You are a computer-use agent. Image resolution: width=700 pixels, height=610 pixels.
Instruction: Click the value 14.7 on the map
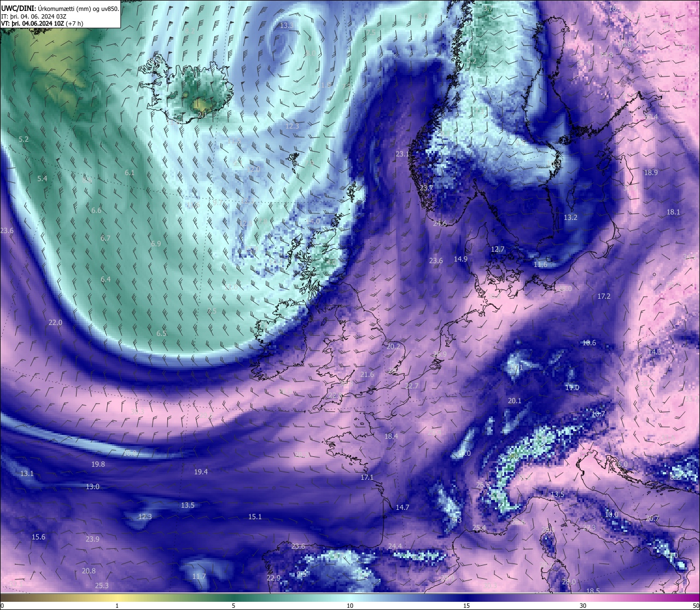coord(402,507)
